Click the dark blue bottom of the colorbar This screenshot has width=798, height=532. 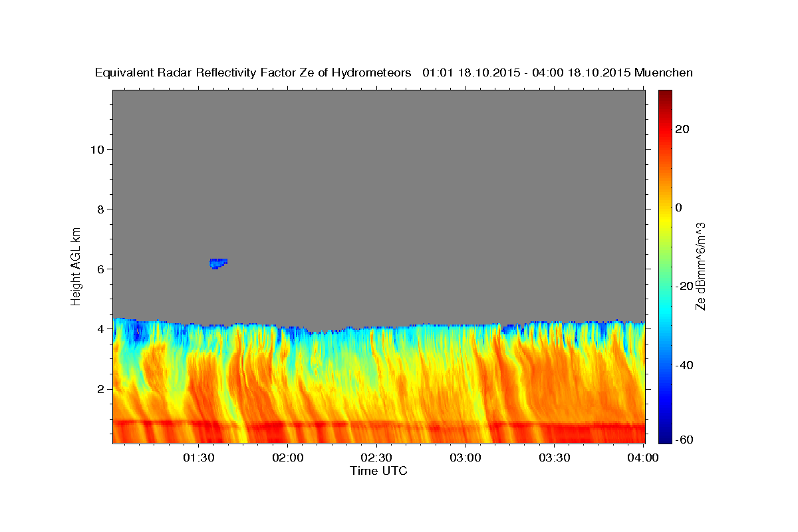(665, 438)
